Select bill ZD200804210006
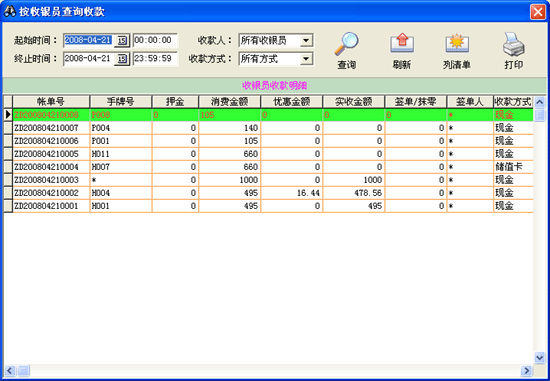This screenshot has width=550, height=381. (46, 141)
